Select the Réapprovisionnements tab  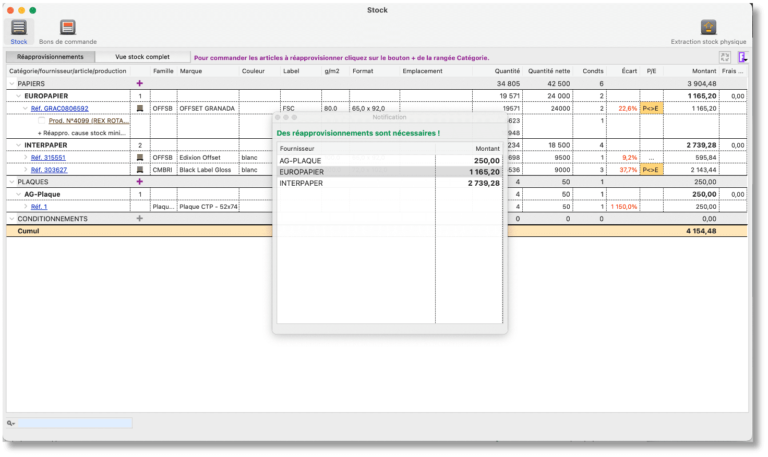[x=51, y=58]
